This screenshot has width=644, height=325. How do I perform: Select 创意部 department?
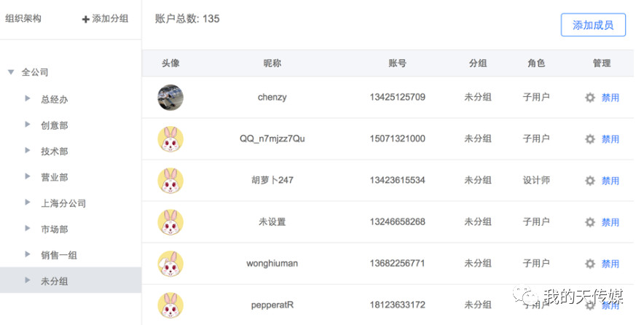54,125
